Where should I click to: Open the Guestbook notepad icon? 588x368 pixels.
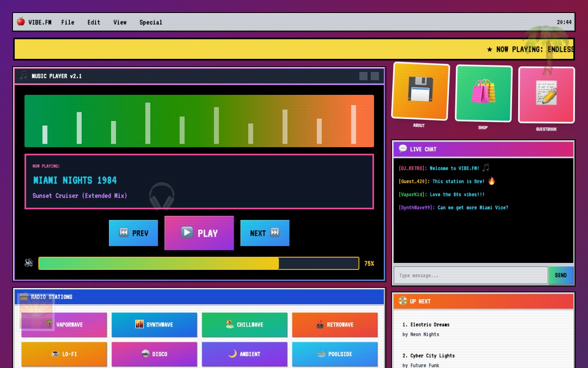point(546,94)
